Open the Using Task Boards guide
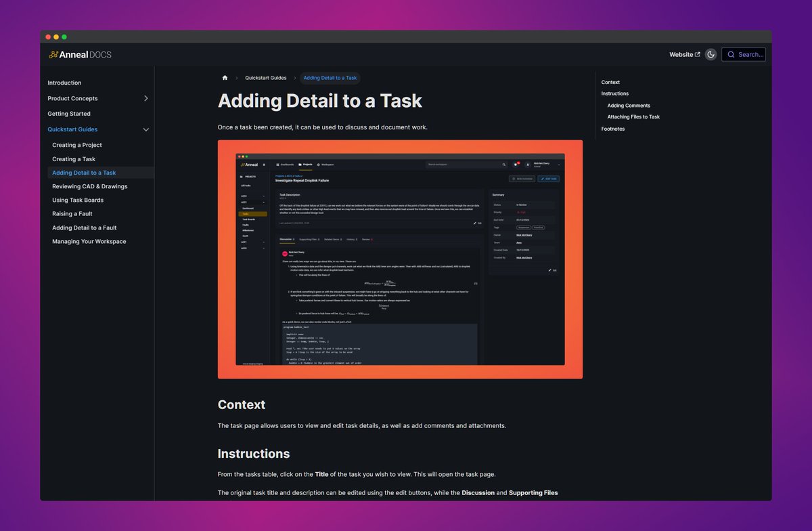 [x=78, y=200]
